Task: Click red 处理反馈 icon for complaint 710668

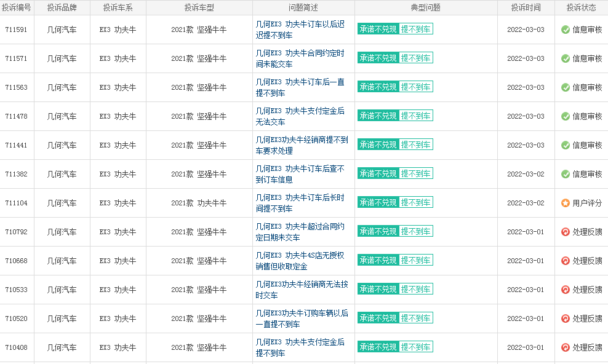Action: 565,261
